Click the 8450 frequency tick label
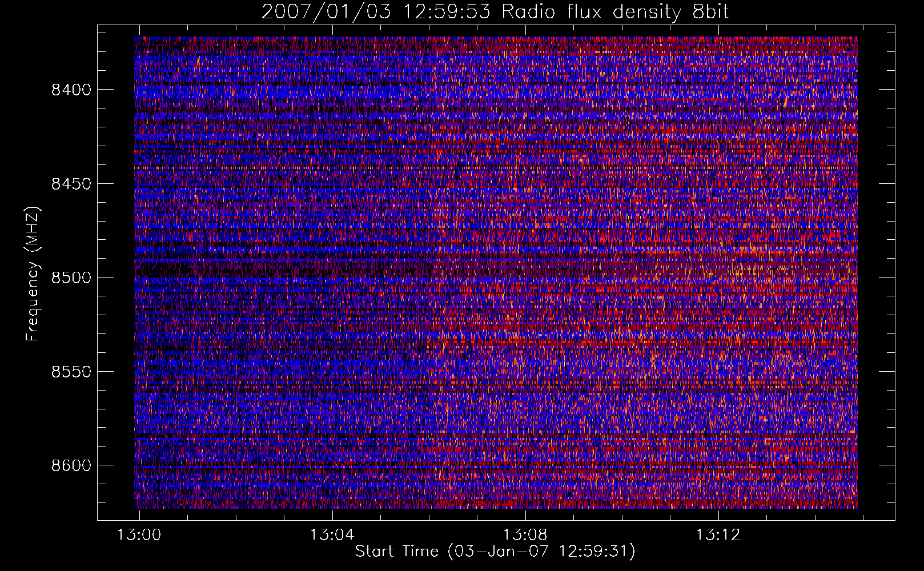The width and height of the screenshot is (924, 571). [71, 184]
